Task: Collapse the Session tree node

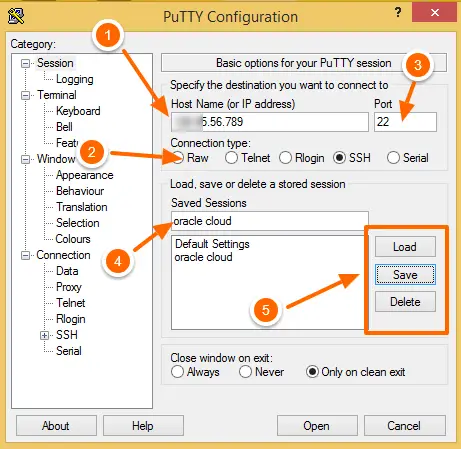Action: point(25,63)
